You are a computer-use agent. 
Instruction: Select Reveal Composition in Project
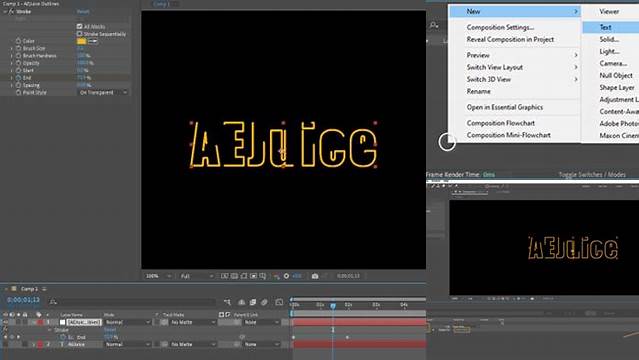[x=510, y=39]
